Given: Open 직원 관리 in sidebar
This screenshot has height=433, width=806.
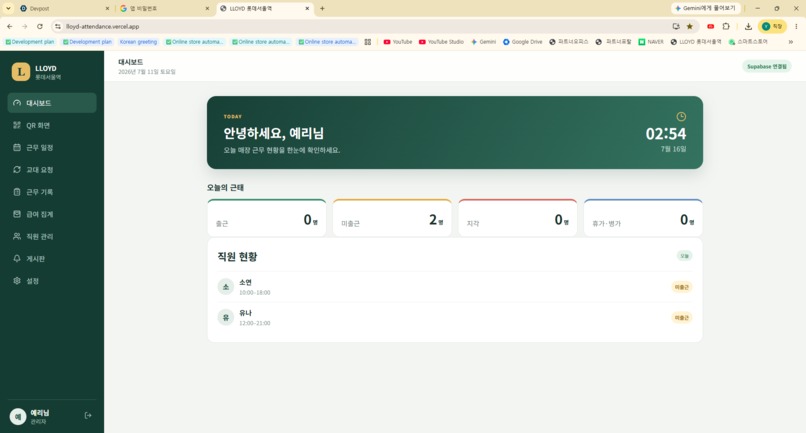Looking at the screenshot, I should [52, 237].
